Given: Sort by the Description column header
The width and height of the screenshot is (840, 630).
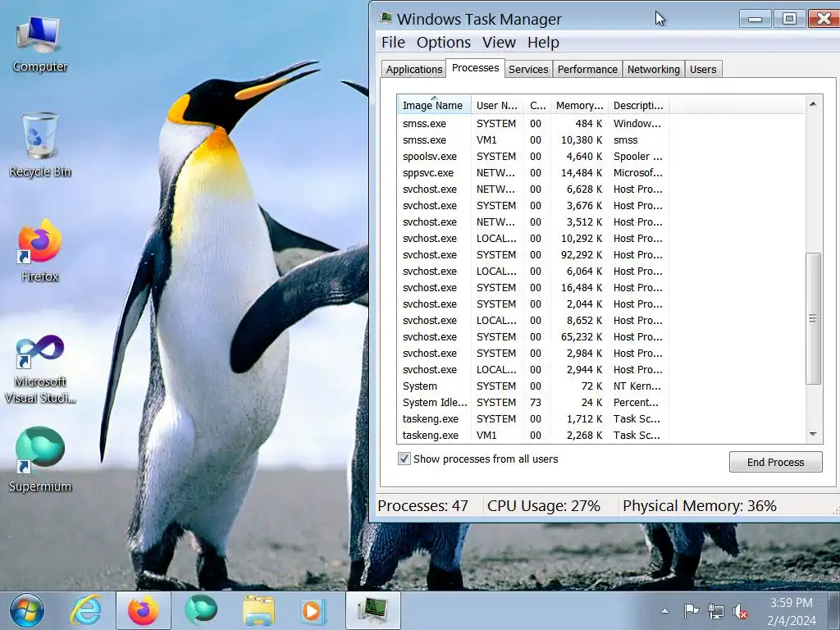Looking at the screenshot, I should tap(638, 105).
